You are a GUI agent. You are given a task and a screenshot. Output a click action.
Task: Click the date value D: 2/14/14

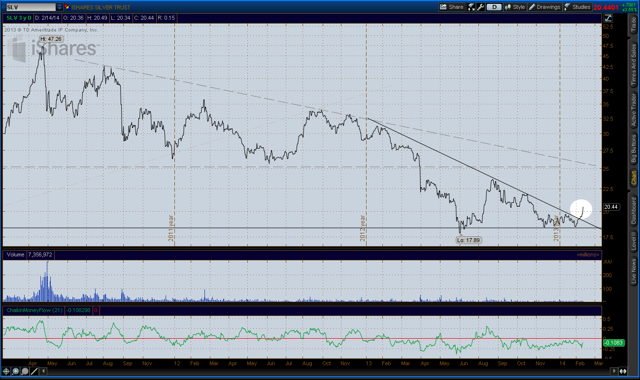click(x=47, y=18)
